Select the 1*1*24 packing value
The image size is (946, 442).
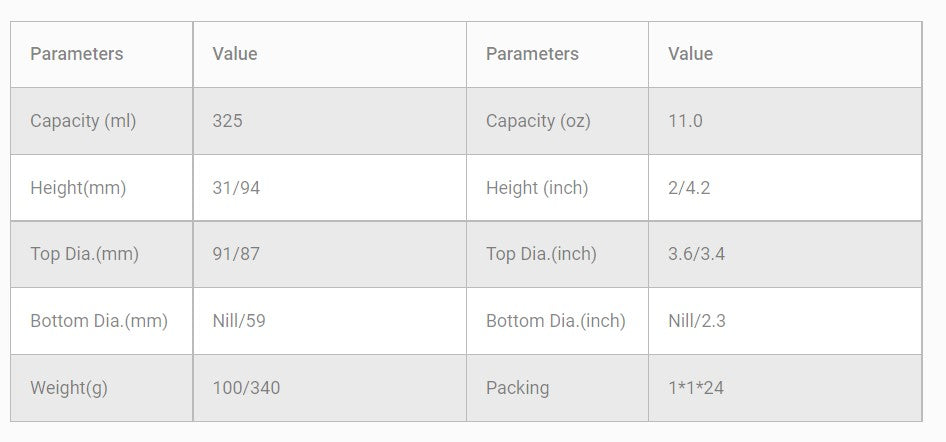[696, 388]
